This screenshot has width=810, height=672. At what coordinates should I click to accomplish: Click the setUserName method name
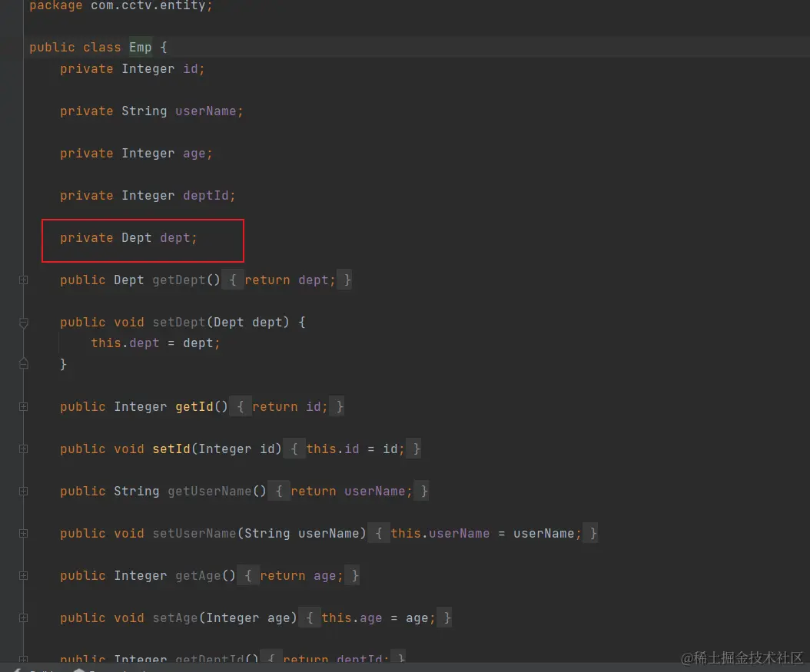[x=194, y=534]
